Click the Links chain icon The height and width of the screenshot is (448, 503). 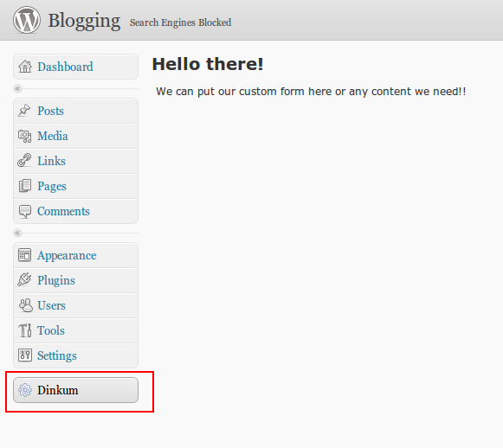(x=24, y=161)
